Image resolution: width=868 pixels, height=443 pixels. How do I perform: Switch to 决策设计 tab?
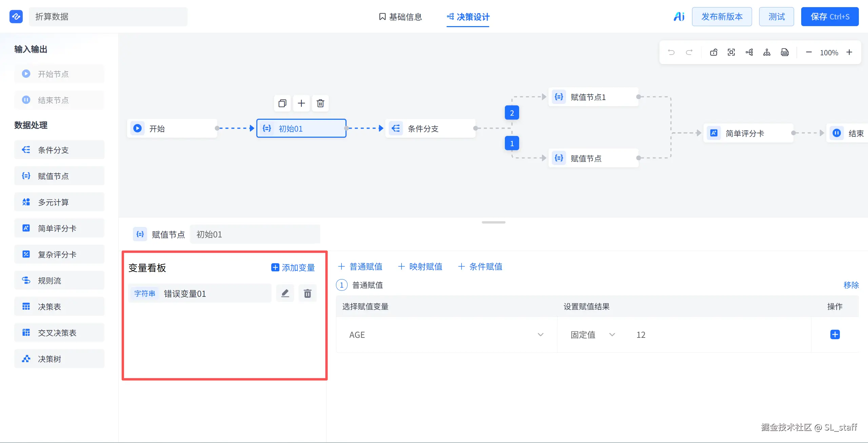(x=468, y=17)
